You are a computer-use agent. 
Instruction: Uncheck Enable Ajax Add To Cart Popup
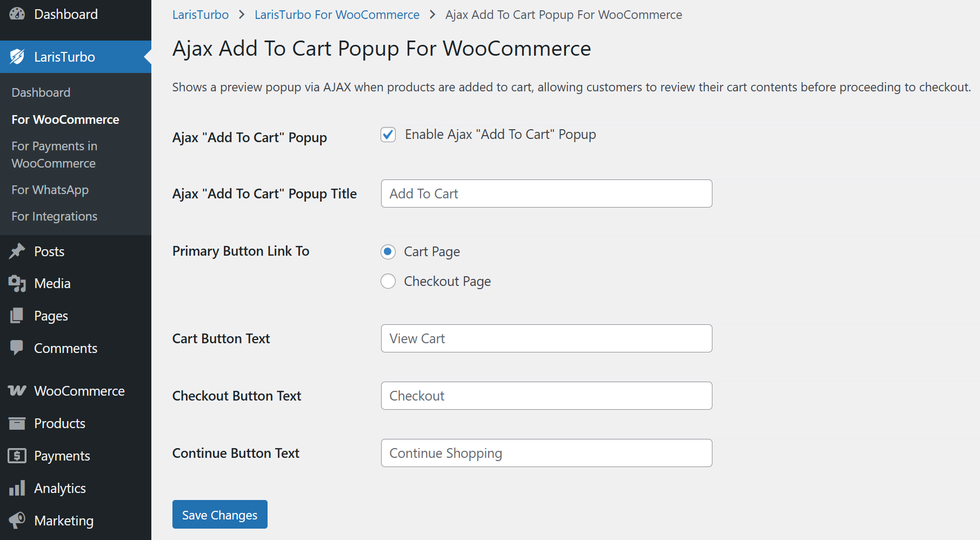click(388, 135)
